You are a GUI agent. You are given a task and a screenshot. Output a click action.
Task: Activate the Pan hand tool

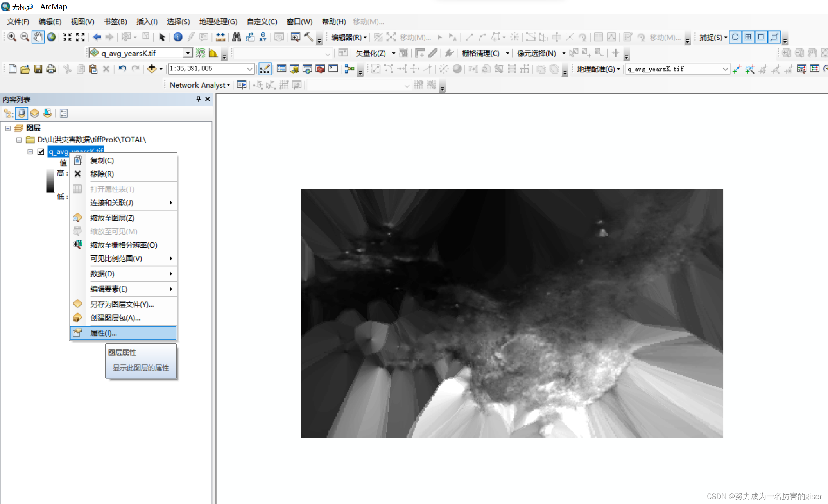pos(38,37)
